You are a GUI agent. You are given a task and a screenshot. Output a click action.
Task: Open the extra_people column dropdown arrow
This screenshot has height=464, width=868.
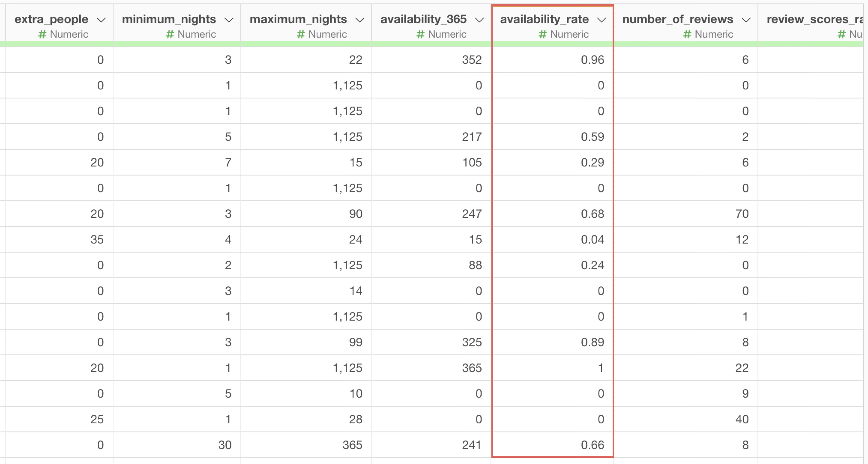[x=101, y=20]
